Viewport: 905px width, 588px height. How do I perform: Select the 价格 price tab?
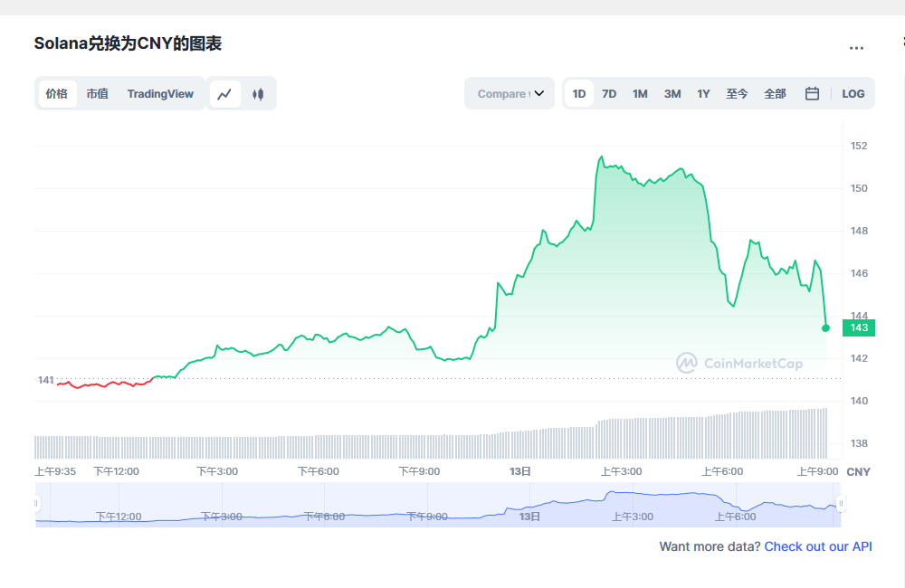click(x=57, y=93)
